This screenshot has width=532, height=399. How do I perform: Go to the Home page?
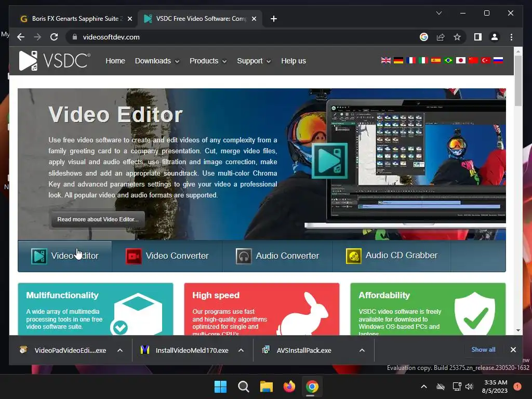click(115, 61)
